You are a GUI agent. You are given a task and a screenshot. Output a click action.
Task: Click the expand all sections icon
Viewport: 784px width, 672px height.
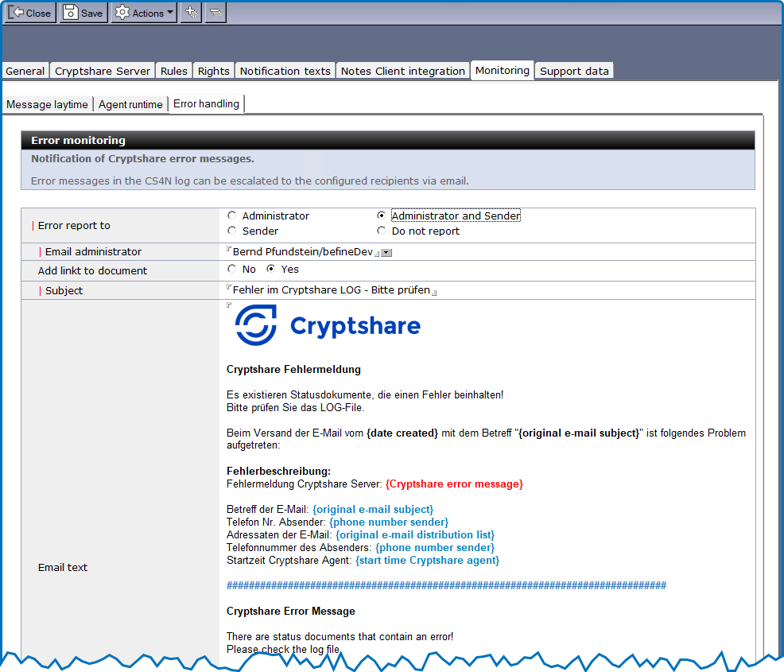[190, 13]
